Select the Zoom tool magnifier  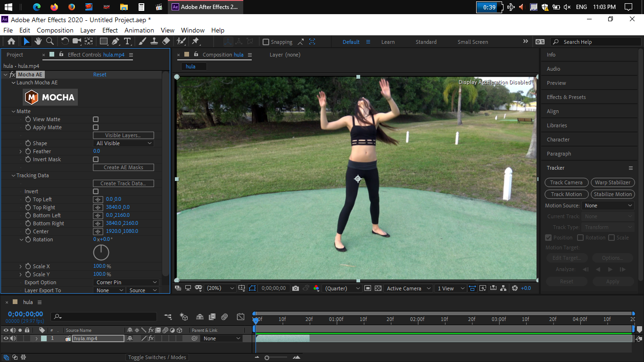[50, 41]
